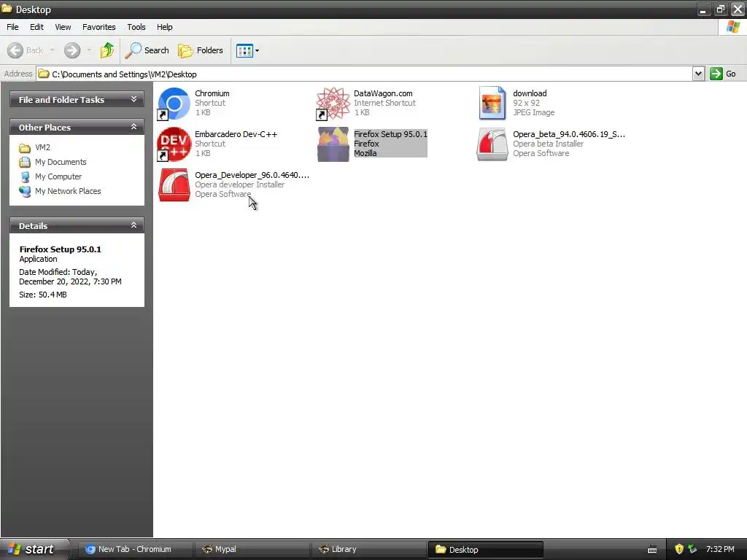This screenshot has height=560, width=747.
Task: Click the Opera_Developer_96.0.4640 file name
Action: coord(252,175)
